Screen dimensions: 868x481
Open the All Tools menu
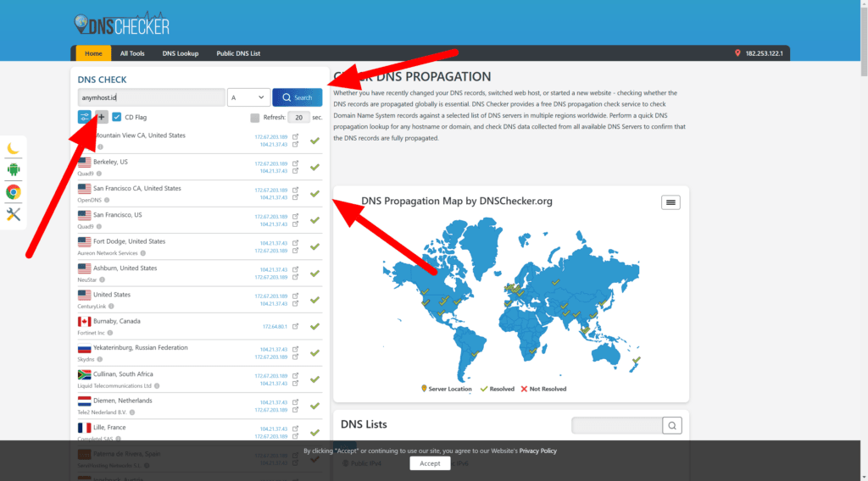coord(132,53)
